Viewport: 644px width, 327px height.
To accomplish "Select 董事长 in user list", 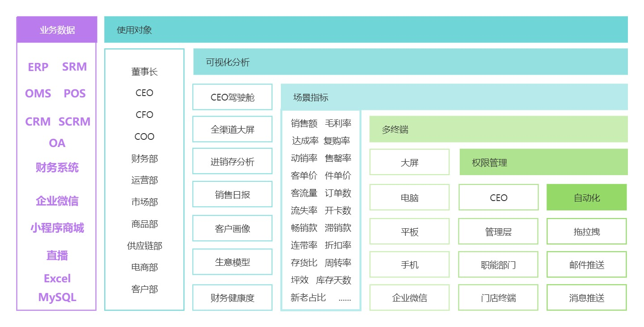I will [144, 71].
